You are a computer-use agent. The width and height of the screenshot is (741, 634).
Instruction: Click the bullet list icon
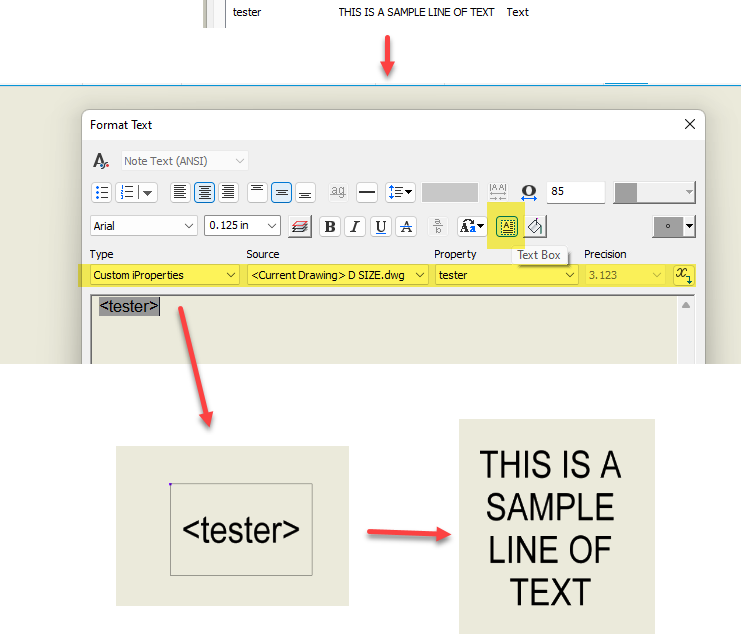[101, 192]
